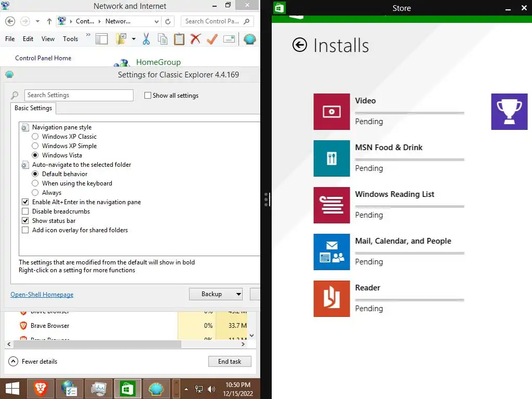532x399 pixels.
Task: Click the purple trophy app tile
Action: point(509,112)
